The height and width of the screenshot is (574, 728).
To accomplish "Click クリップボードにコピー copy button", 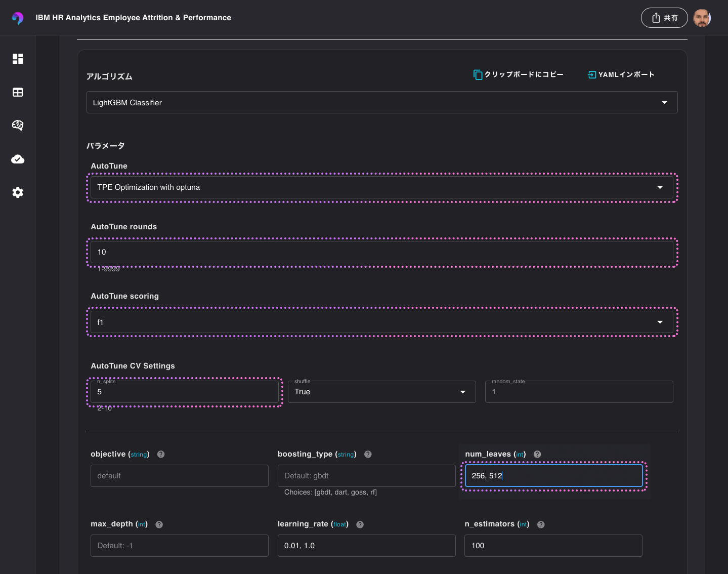I will point(519,75).
